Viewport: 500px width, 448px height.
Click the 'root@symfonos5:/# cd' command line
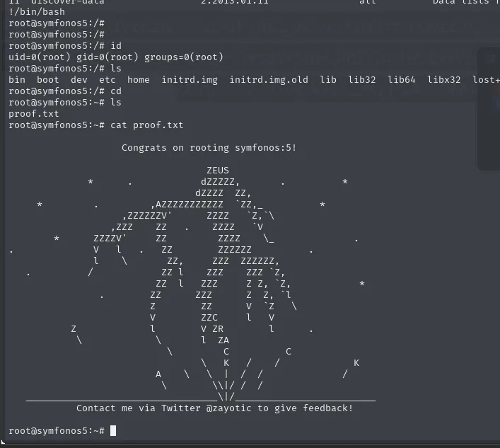[65, 91]
